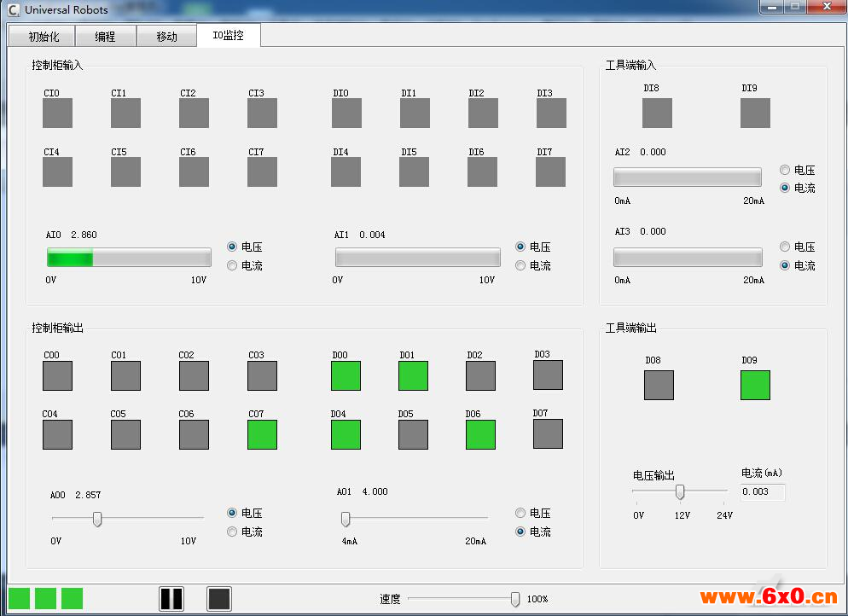This screenshot has height=616, width=848.
Task: Click the DI0 input indicator
Action: tap(346, 113)
